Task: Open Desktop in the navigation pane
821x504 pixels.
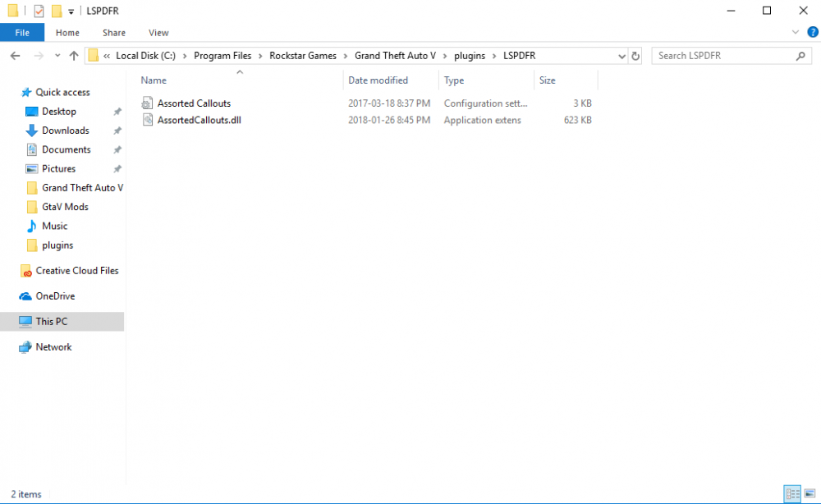Action: (x=58, y=112)
